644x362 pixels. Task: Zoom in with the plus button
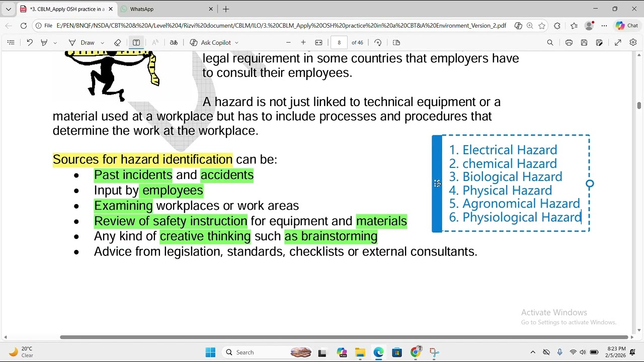tap(303, 43)
